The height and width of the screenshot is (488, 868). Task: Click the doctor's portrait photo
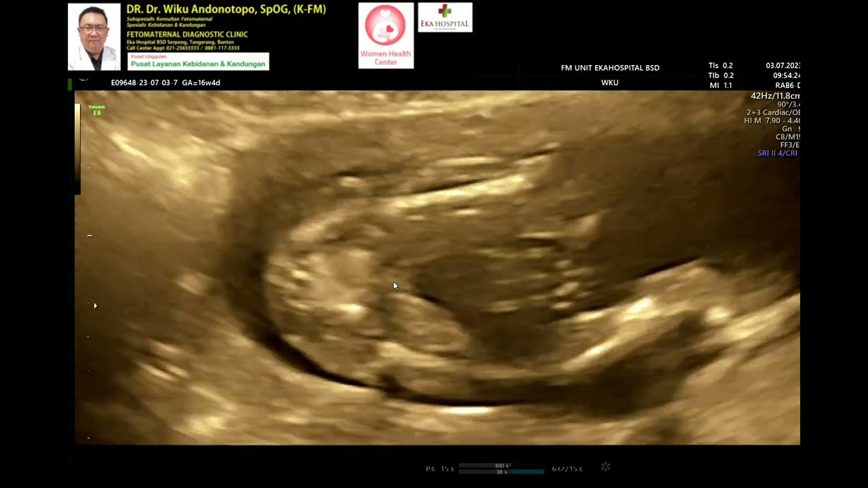(94, 37)
